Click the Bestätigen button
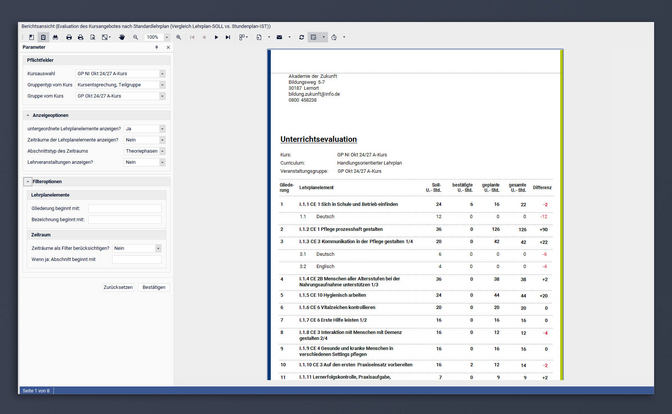This screenshot has height=414, width=672. 153,286
